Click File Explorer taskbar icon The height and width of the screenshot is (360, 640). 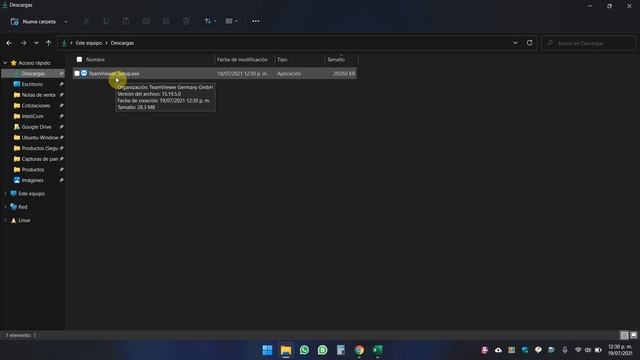pos(286,350)
